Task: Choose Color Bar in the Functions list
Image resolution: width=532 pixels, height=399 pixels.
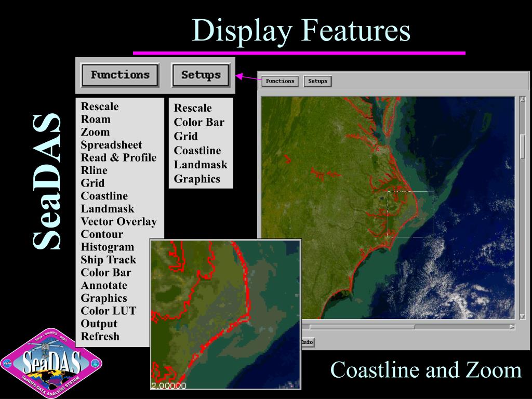Action: point(106,273)
